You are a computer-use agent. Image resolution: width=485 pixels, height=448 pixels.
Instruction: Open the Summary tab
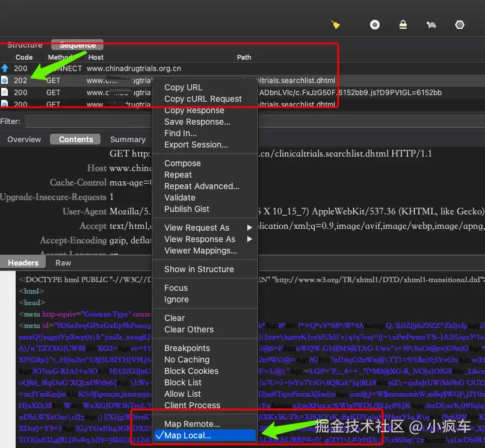coord(128,139)
